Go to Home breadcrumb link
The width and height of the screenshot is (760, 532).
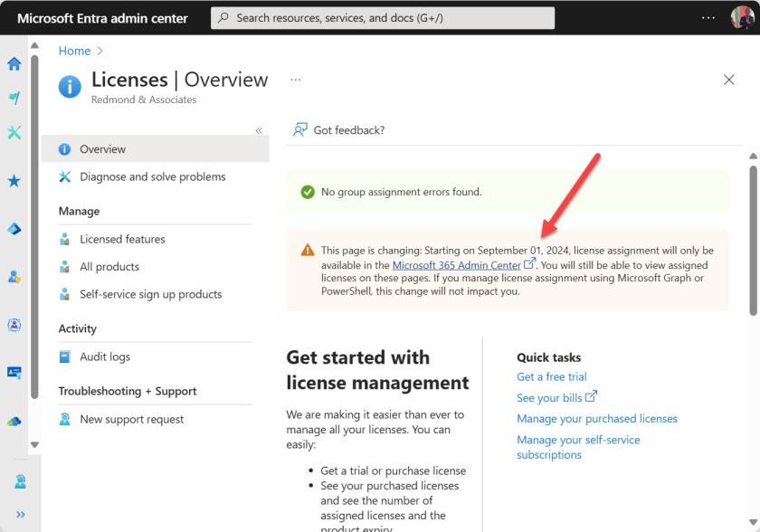click(x=74, y=51)
